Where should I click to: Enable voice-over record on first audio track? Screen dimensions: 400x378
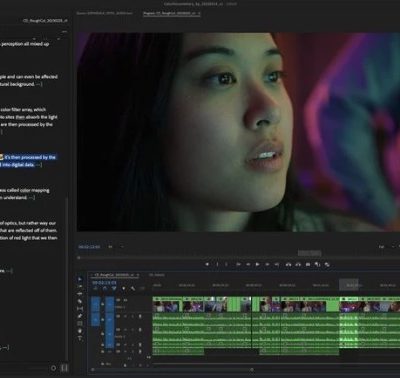tap(140, 316)
